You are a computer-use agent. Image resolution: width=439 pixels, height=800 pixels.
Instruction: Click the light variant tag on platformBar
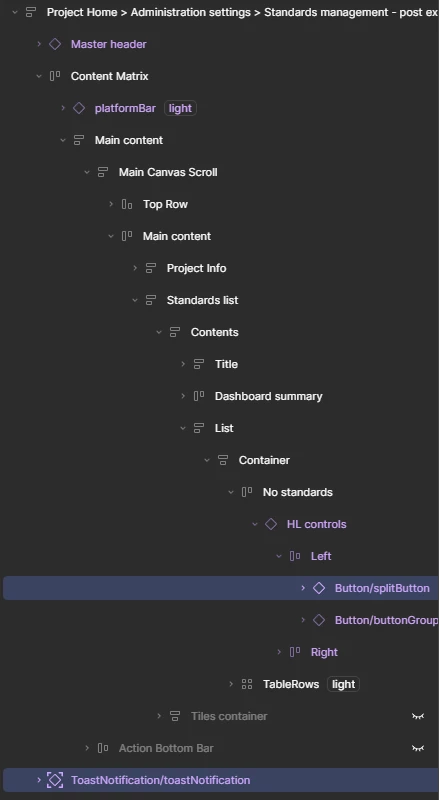180,108
